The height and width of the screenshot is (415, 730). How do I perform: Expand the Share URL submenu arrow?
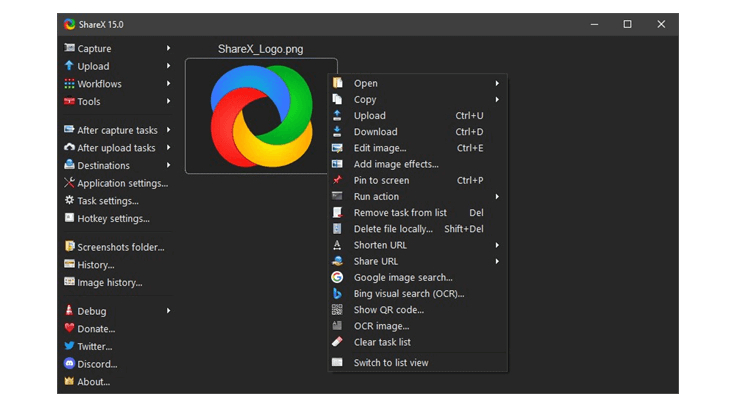(x=497, y=261)
